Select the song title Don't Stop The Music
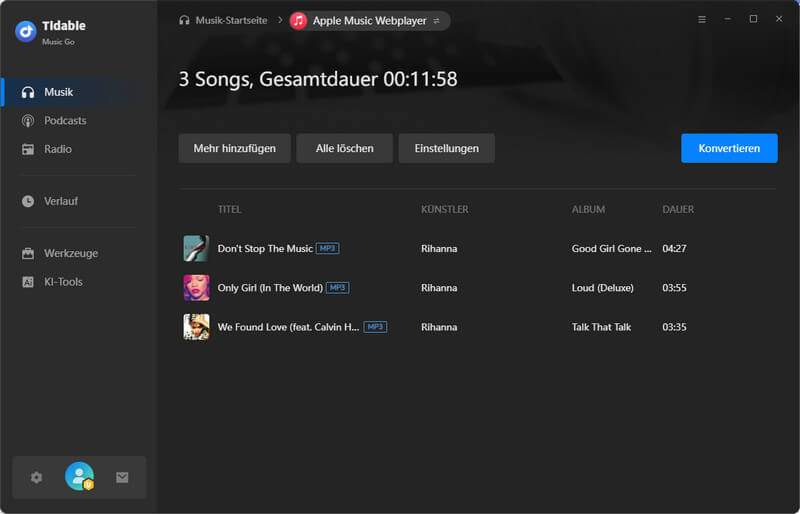This screenshot has height=514, width=800. (x=265, y=249)
